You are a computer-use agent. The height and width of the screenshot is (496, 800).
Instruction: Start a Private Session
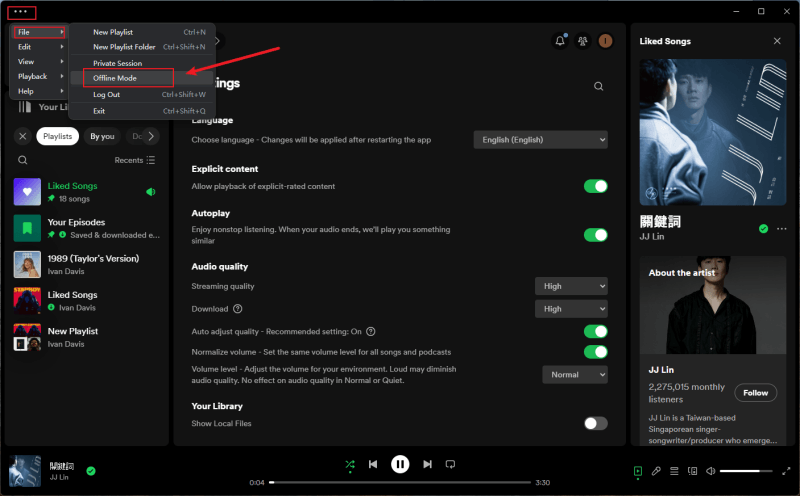pyautogui.click(x=142, y=63)
